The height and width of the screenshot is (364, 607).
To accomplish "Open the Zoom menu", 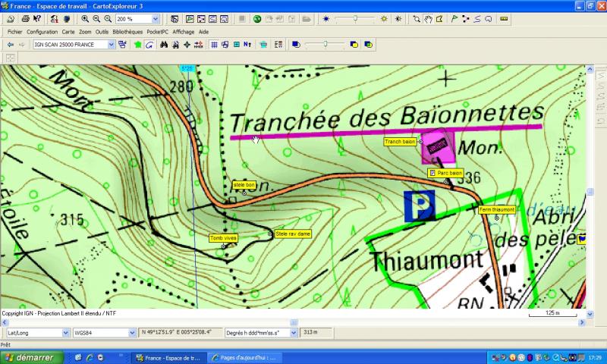I will click(85, 32).
